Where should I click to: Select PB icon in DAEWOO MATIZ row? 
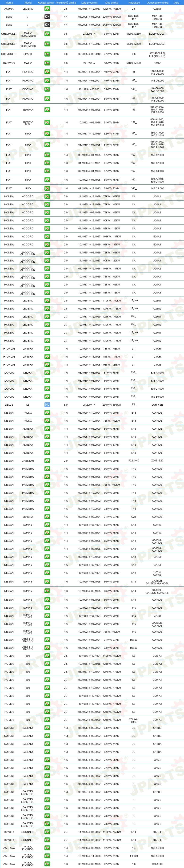tap(47, 63)
